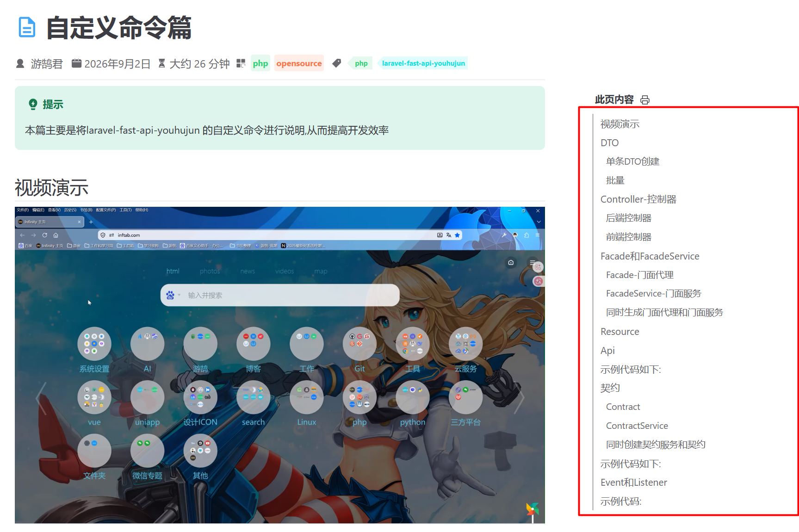Go to Facade-门面代理 outline entry

tap(640, 275)
